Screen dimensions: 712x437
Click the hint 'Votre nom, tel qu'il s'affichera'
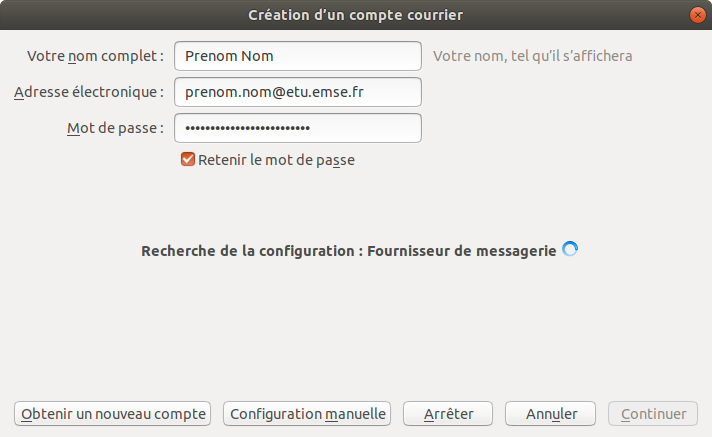point(532,56)
